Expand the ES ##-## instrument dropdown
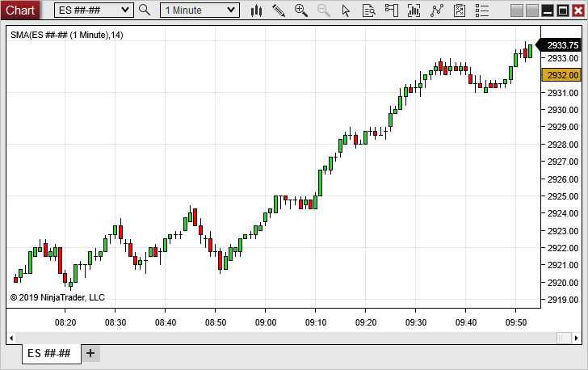588x370 pixels. click(124, 10)
